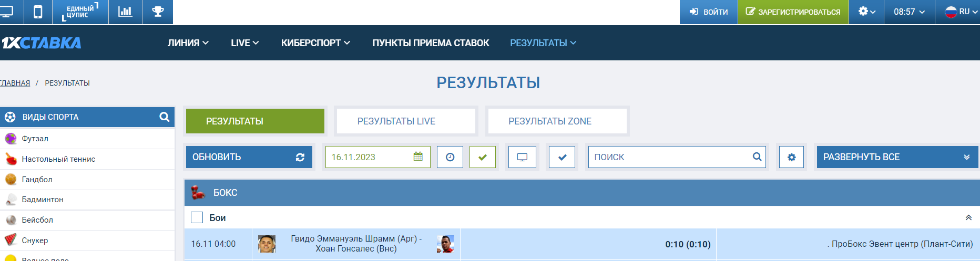Select Снукер in sports list
The height and width of the screenshot is (261, 980).
87,241
